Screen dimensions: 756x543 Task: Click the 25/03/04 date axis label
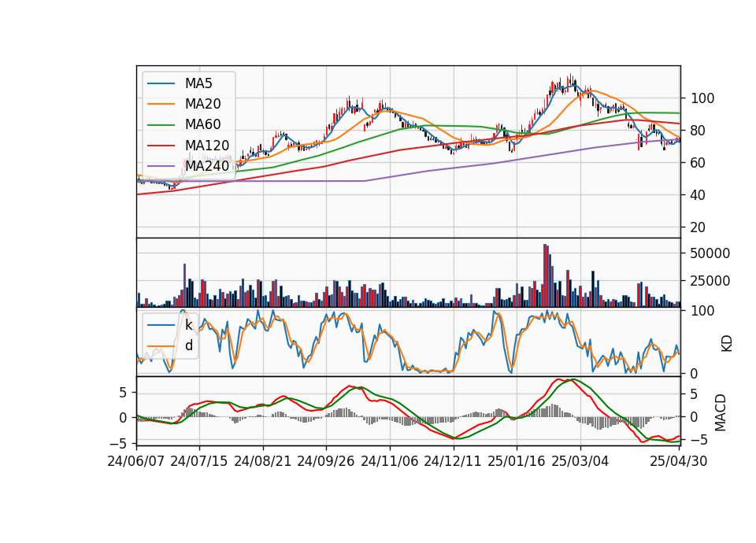pos(580,461)
